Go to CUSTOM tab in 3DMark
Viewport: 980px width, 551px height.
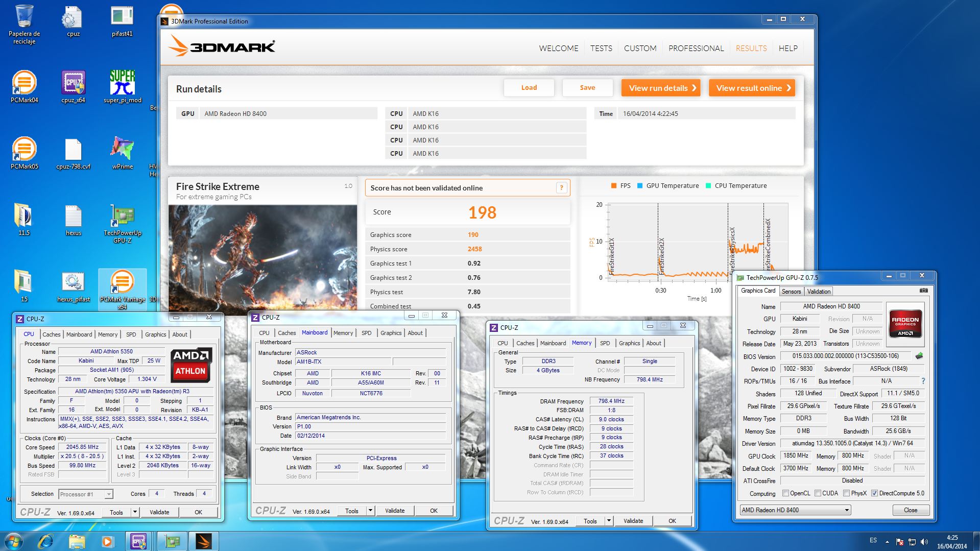640,48
